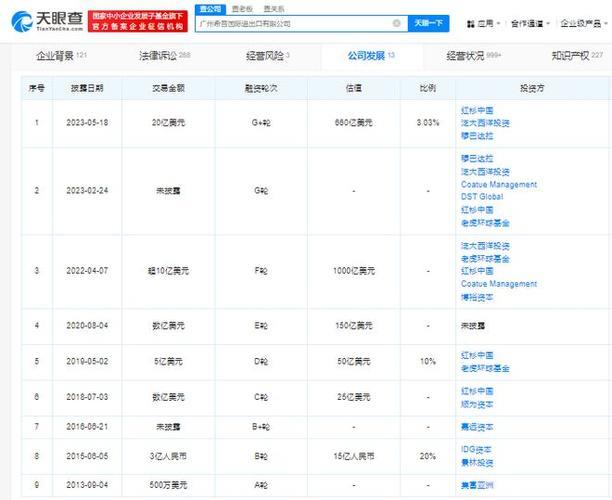Click the 披露日期 column header
The width and height of the screenshot is (612, 500).
coord(87,88)
